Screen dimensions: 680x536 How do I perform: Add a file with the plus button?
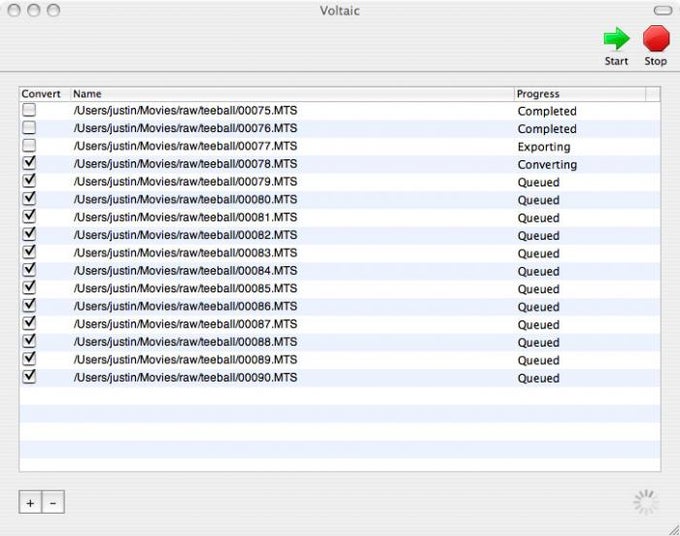[x=30, y=502]
